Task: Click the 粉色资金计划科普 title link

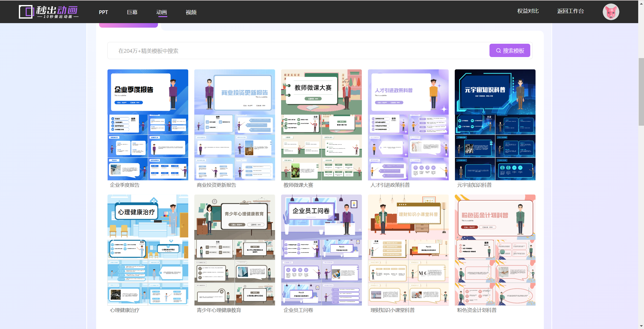Action: click(x=477, y=310)
